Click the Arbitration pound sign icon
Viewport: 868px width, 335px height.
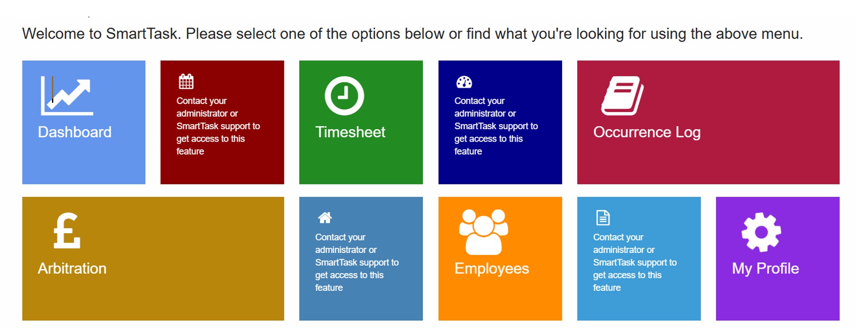click(67, 231)
